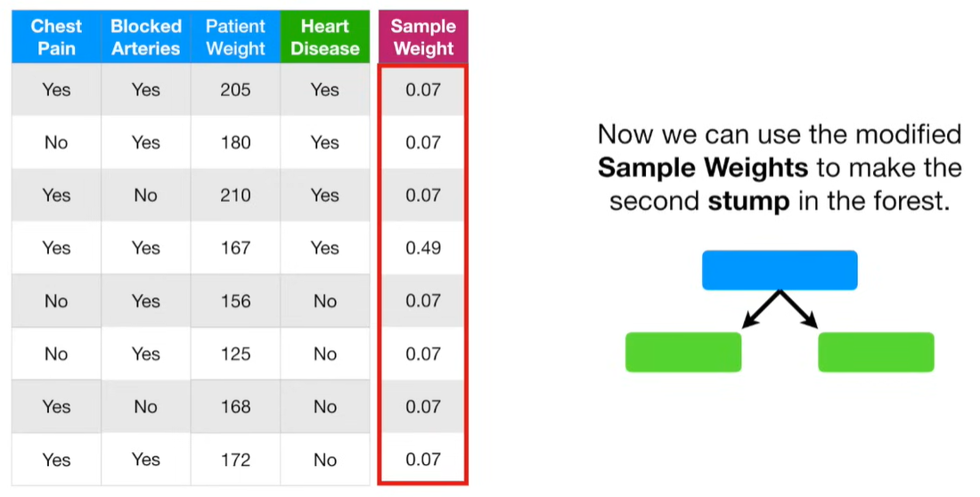Pick the patient weight value 125

pos(235,354)
